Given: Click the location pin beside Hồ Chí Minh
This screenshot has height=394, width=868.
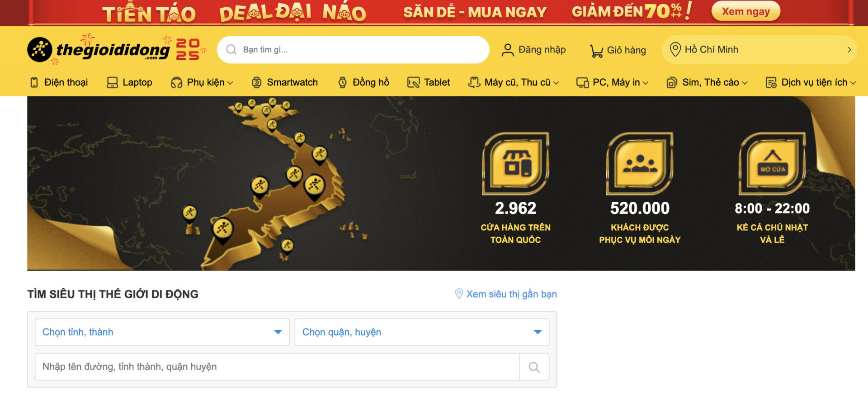Looking at the screenshot, I should pyautogui.click(x=675, y=49).
